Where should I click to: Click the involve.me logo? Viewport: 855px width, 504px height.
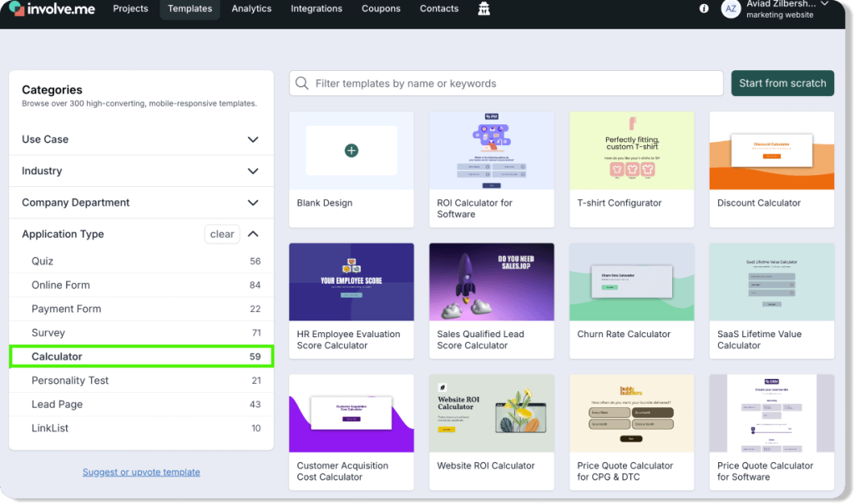click(53, 8)
